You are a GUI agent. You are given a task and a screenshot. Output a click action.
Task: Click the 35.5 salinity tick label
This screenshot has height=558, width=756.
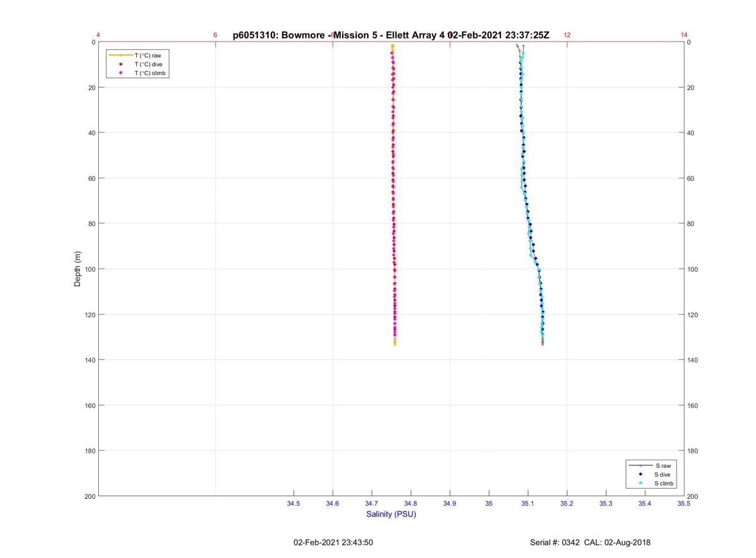tap(684, 503)
